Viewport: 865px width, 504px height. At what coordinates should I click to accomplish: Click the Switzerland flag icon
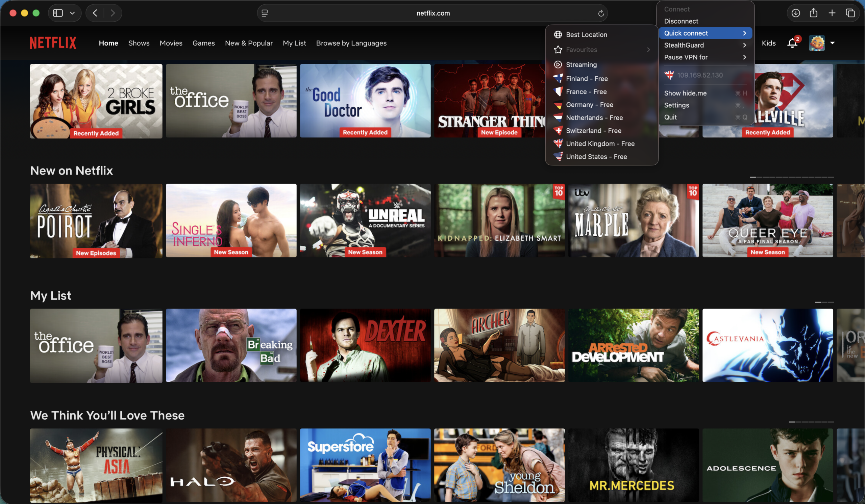[558, 131]
